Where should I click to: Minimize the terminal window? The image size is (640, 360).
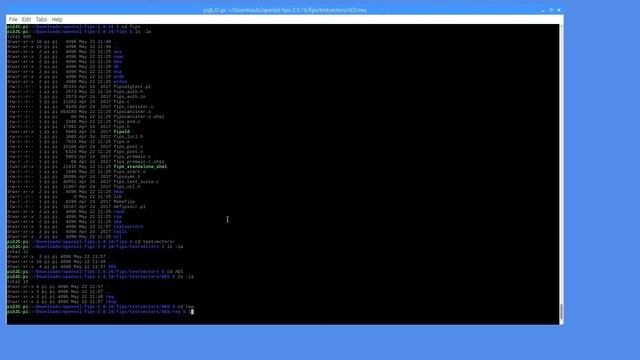[543, 10]
